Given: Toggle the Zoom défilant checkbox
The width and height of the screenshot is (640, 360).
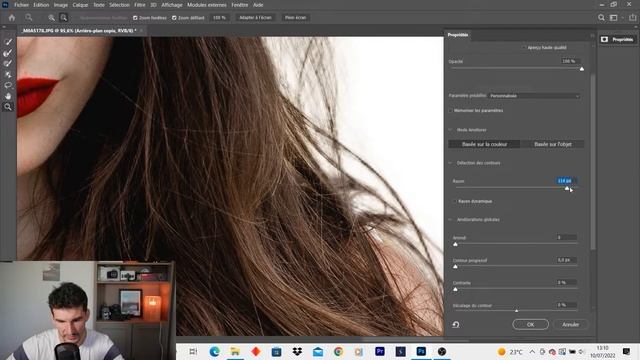Looking at the screenshot, I should click(x=174, y=18).
